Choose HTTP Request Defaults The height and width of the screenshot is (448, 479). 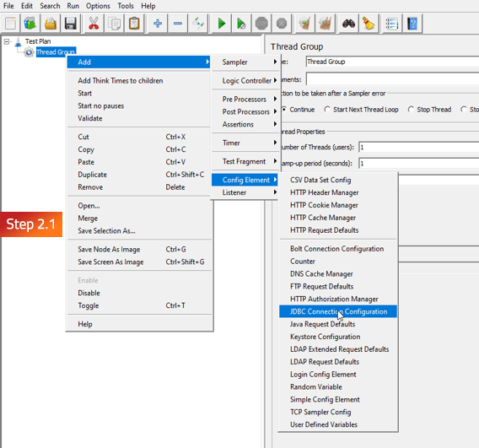tap(338, 230)
